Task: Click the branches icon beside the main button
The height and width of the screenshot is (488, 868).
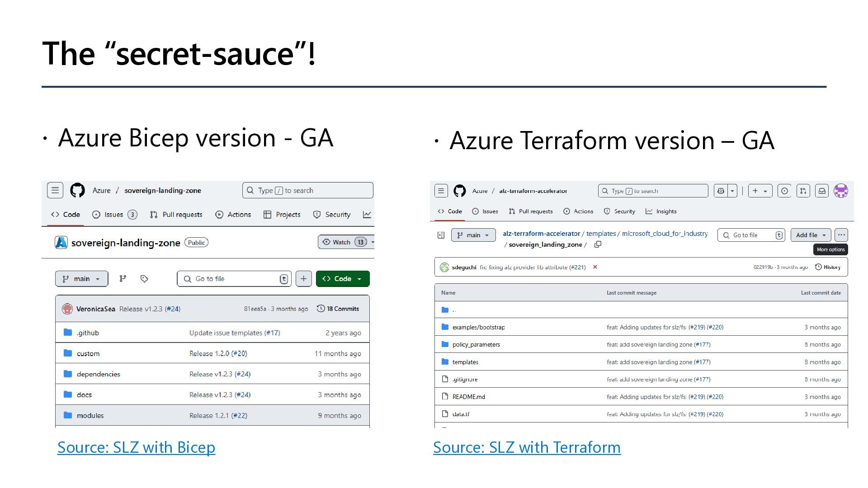Action: click(x=123, y=279)
